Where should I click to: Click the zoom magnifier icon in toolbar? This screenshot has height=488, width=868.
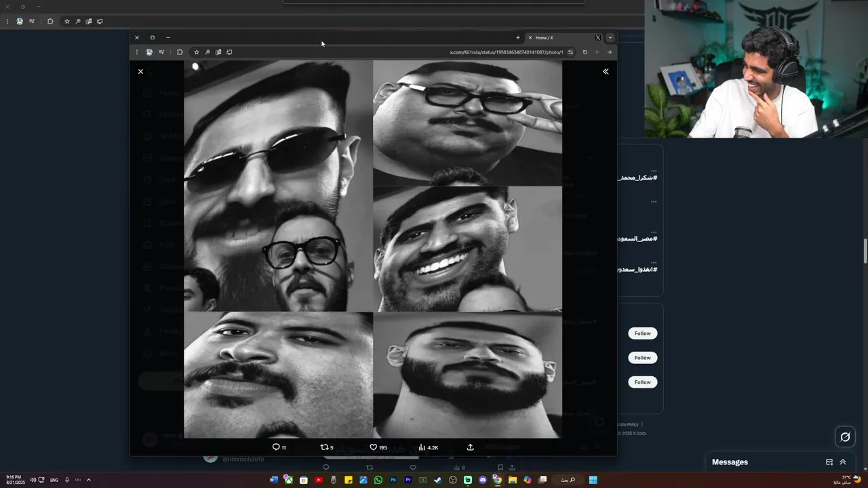[208, 52]
